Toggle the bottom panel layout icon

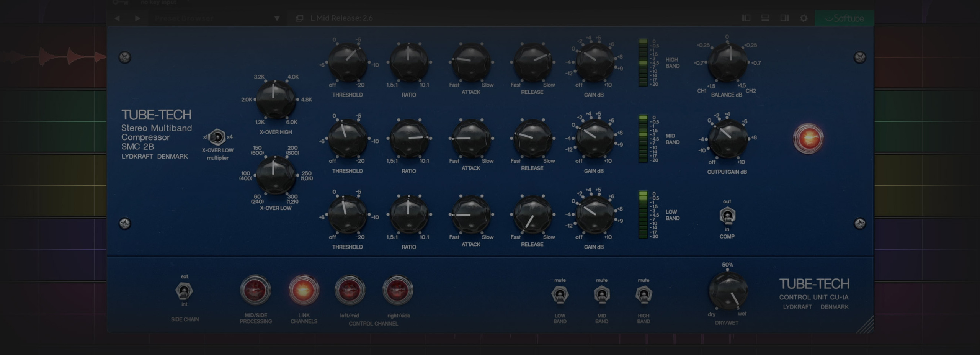765,18
